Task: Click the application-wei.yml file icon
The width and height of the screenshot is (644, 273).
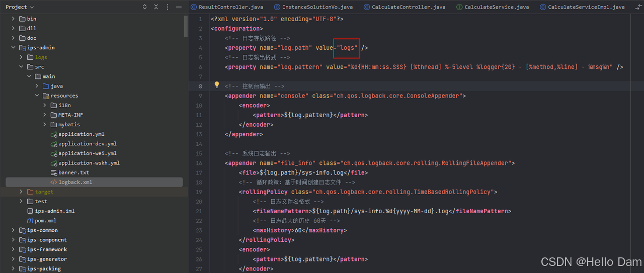Action: coord(54,153)
